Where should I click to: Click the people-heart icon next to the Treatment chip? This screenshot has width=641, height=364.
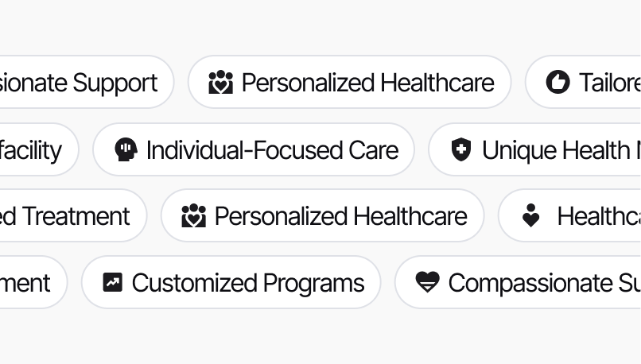193,216
